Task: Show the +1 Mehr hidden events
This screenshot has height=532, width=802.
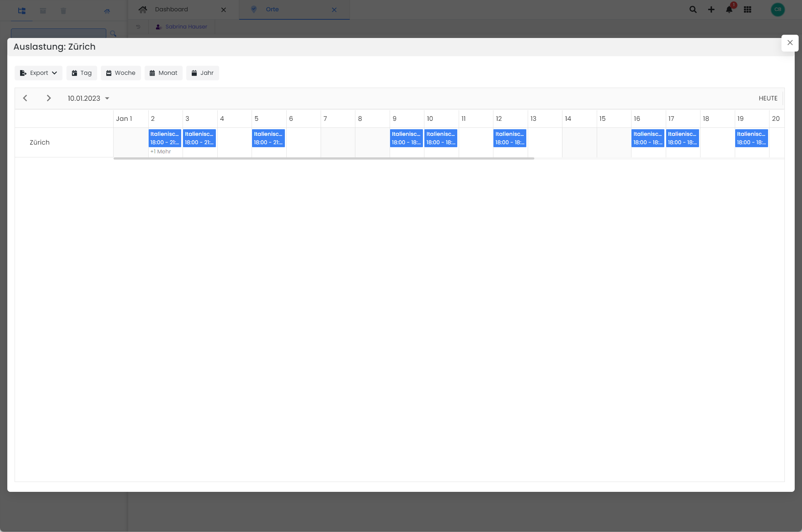Action: [161, 152]
